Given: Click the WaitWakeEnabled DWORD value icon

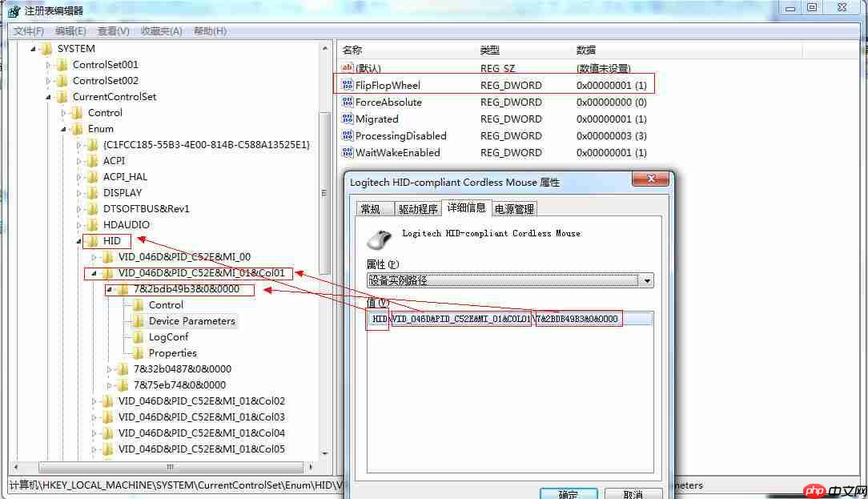Looking at the screenshot, I should pos(347,152).
